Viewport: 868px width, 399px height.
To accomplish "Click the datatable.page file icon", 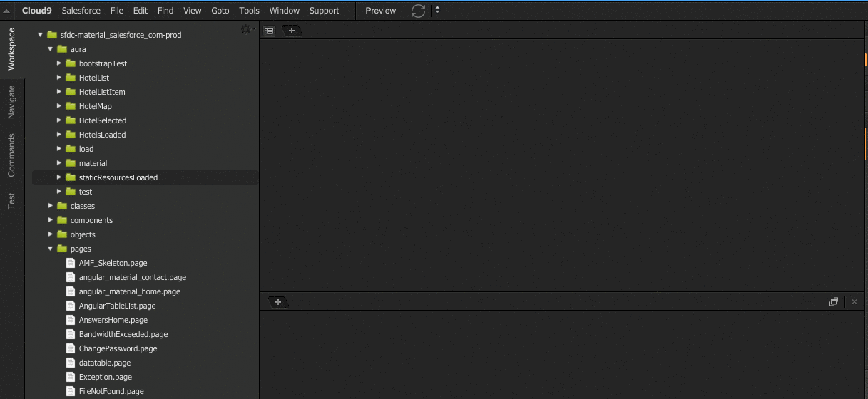I will click(71, 363).
